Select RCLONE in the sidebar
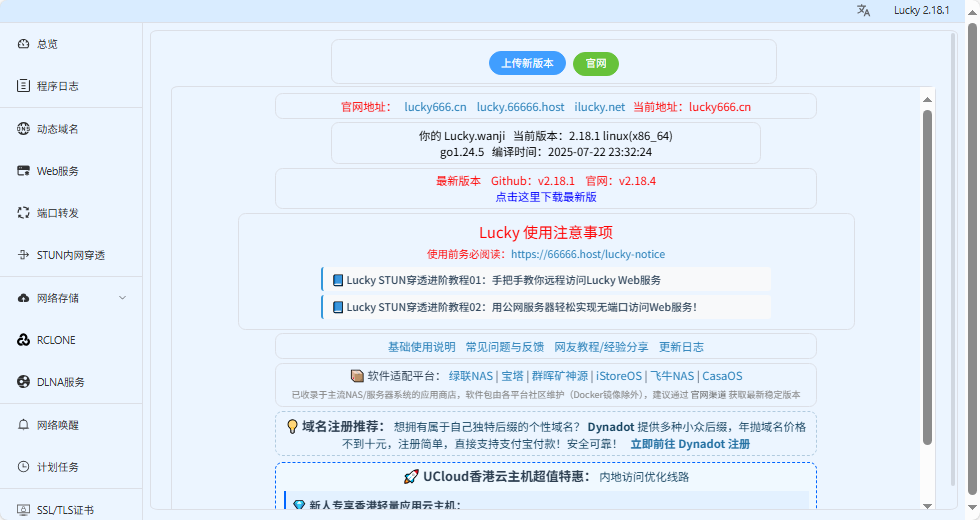980x520 pixels. 71,340
